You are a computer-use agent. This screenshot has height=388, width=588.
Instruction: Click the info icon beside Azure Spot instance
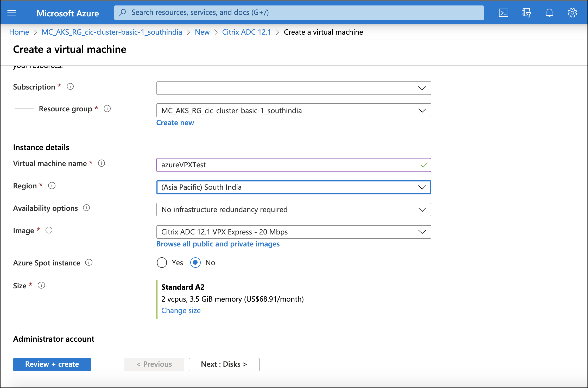89,262
